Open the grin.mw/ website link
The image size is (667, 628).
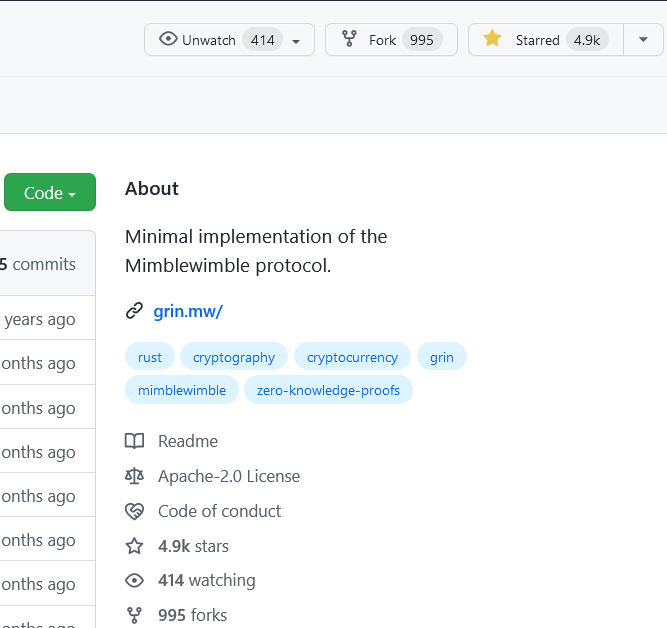click(x=188, y=311)
